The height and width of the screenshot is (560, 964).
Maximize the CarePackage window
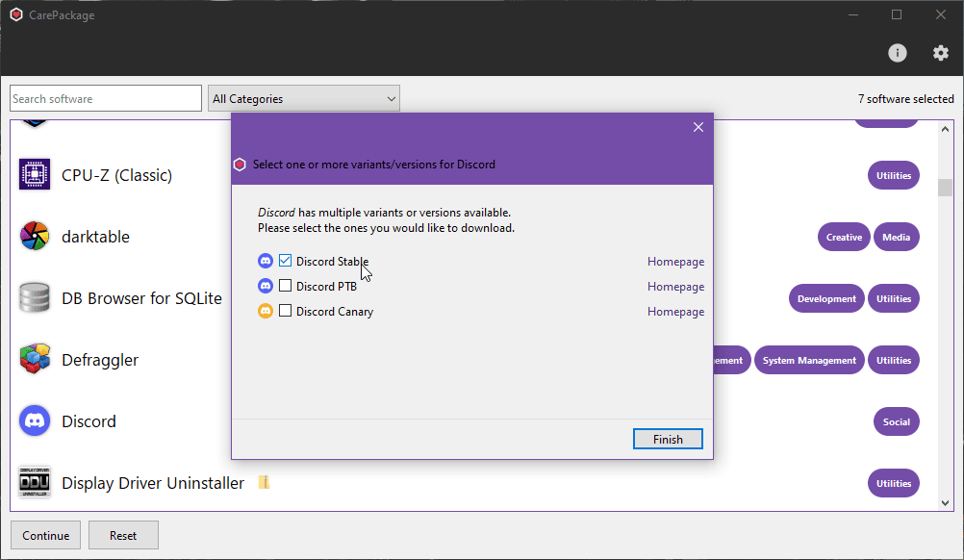897,14
